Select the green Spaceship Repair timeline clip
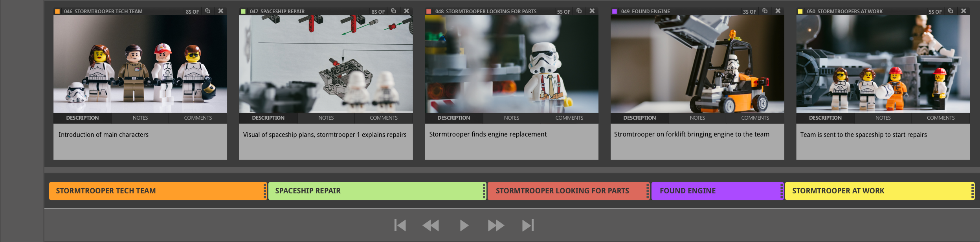Viewport: 980px width, 242px height. tap(377, 191)
